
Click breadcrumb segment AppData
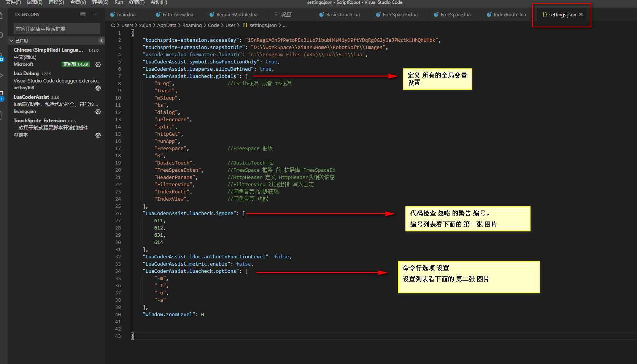coord(167,25)
